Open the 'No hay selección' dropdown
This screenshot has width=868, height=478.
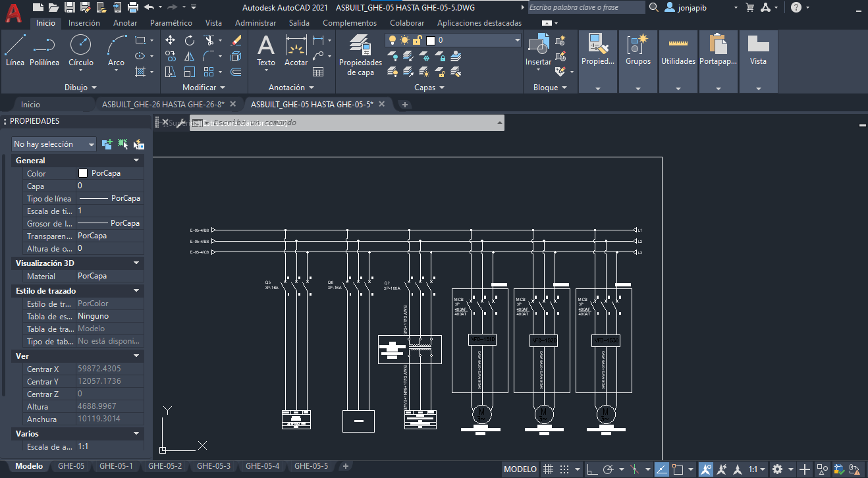tap(54, 144)
